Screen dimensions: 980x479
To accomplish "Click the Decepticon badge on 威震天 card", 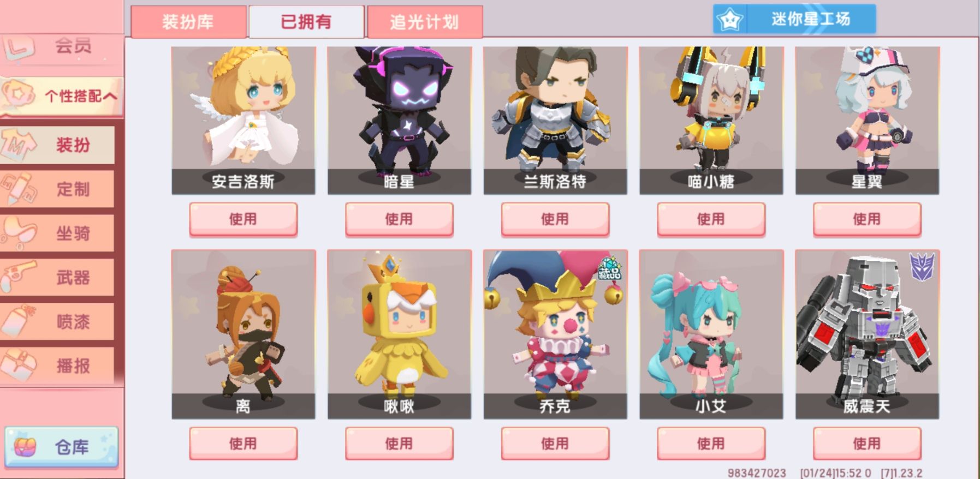I will tap(922, 267).
